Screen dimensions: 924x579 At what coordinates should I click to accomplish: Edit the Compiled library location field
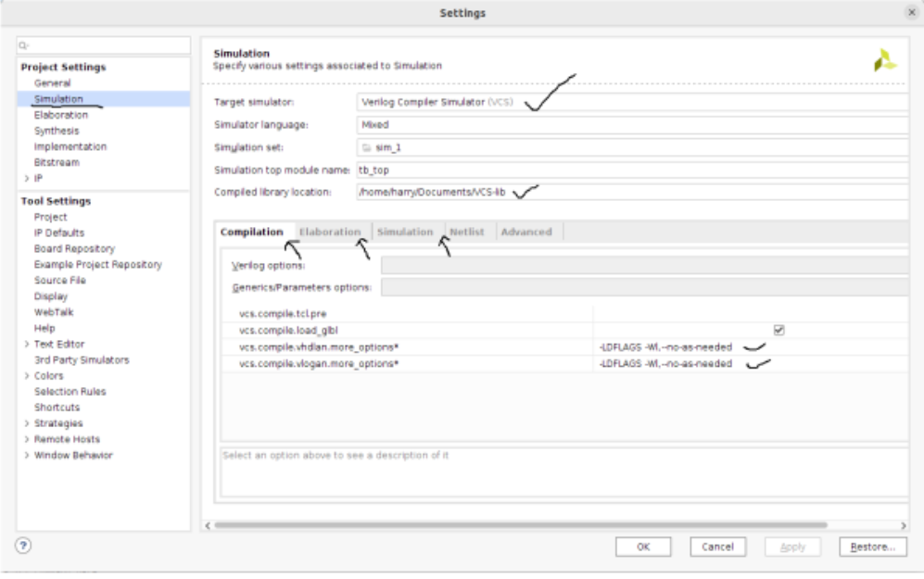click(x=630, y=192)
